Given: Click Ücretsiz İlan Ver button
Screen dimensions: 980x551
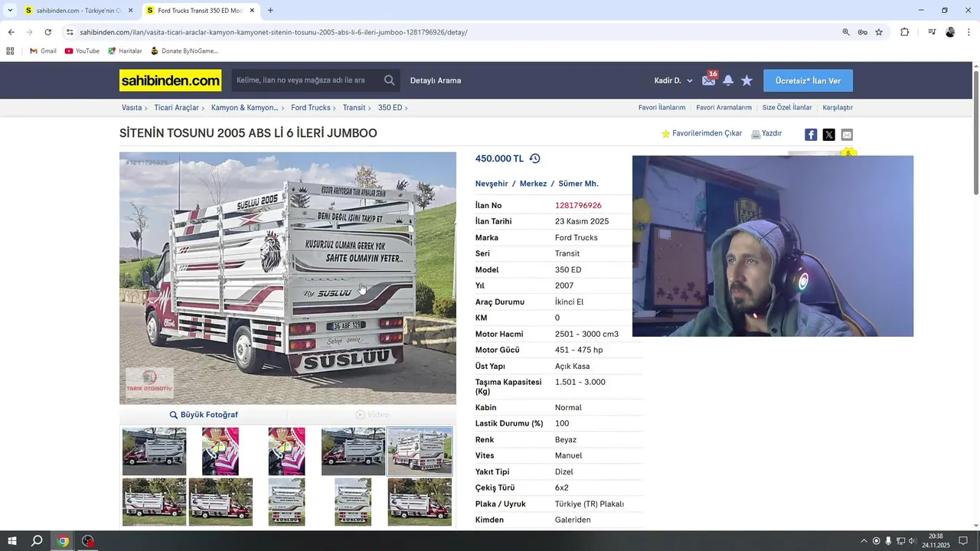Looking at the screenshot, I should click(x=808, y=80).
